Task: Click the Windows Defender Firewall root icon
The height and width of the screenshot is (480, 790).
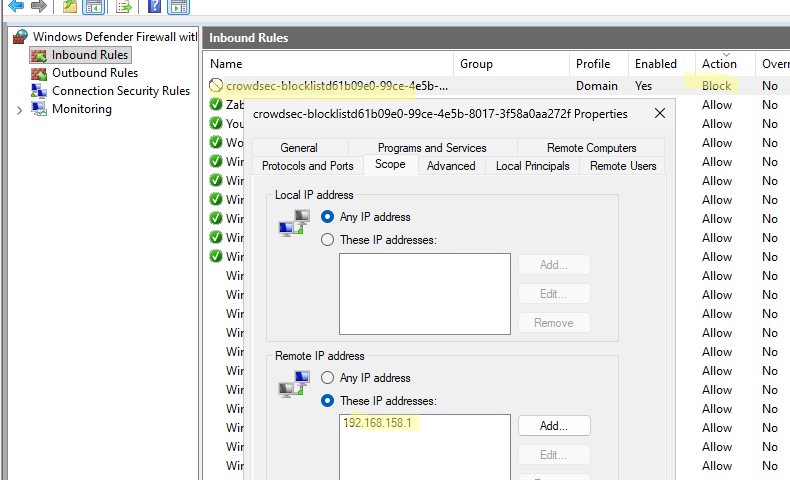Action: [x=20, y=37]
